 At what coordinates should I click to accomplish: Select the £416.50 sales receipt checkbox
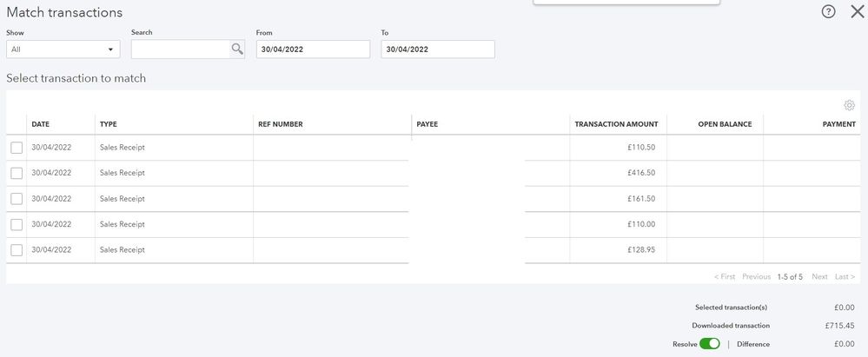(x=17, y=173)
